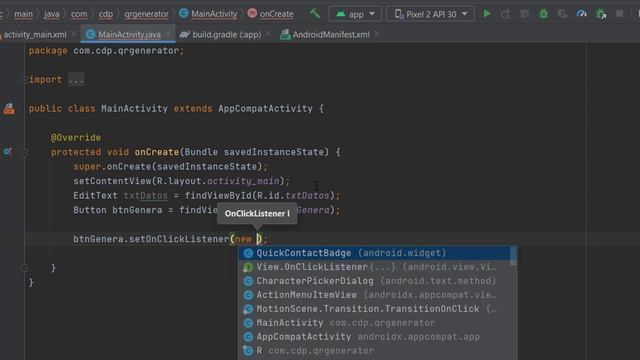The width and height of the screenshot is (640, 360).
Task: Click the setOnClickListener method call
Action: [x=179, y=239]
